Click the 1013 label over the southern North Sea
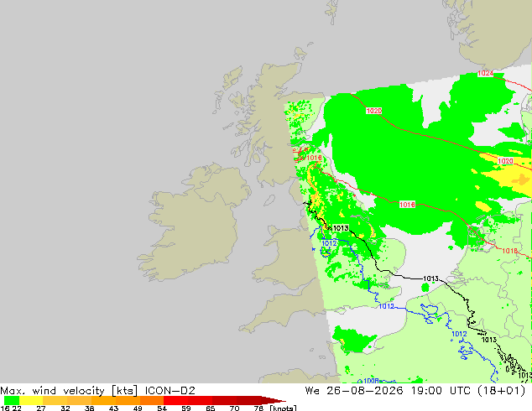Viewport: 532px width, 411px height. click(431, 278)
